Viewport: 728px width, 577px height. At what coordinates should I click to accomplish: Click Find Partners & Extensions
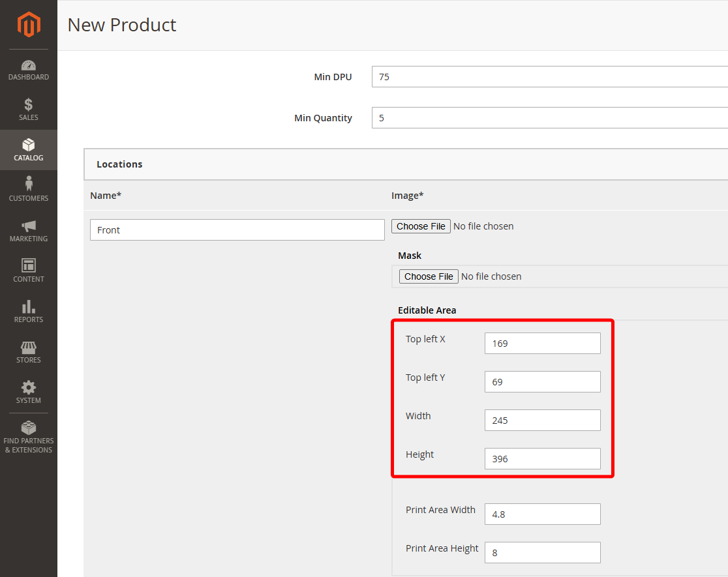click(x=28, y=436)
